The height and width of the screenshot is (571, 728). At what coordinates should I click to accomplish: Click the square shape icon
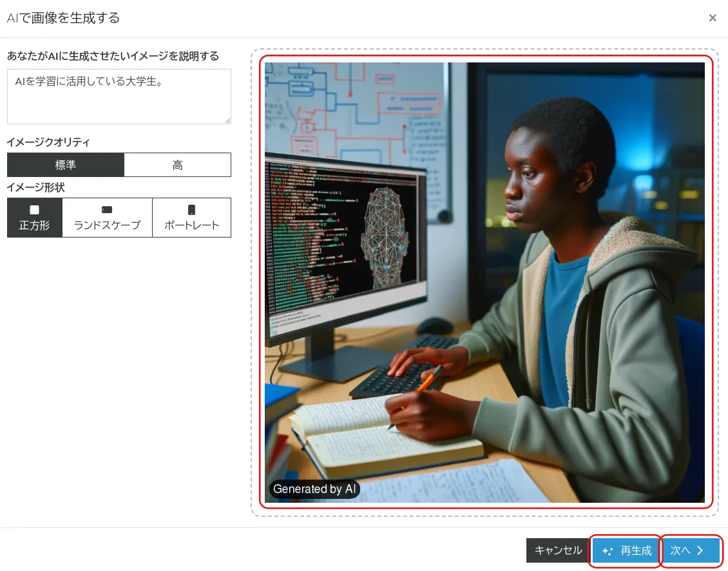(35, 210)
